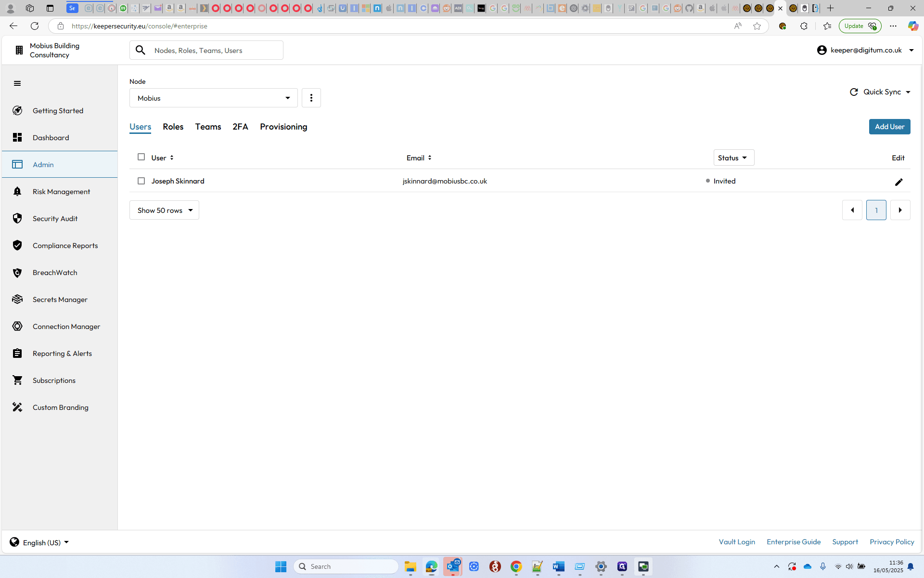The height and width of the screenshot is (578, 924).
Task: Sort by the User column
Action: [162, 158]
